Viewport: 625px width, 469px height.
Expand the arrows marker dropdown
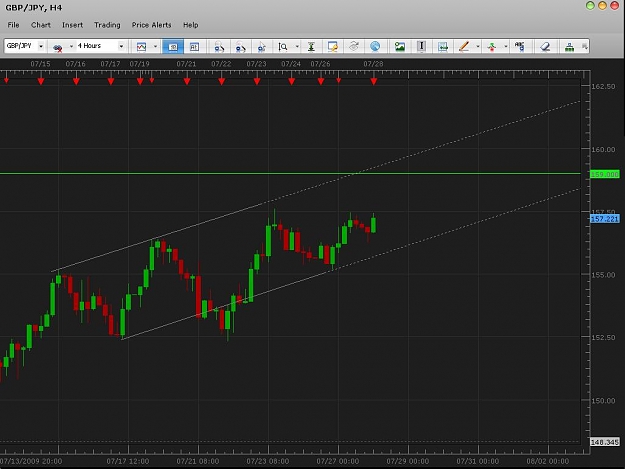tap(505, 47)
